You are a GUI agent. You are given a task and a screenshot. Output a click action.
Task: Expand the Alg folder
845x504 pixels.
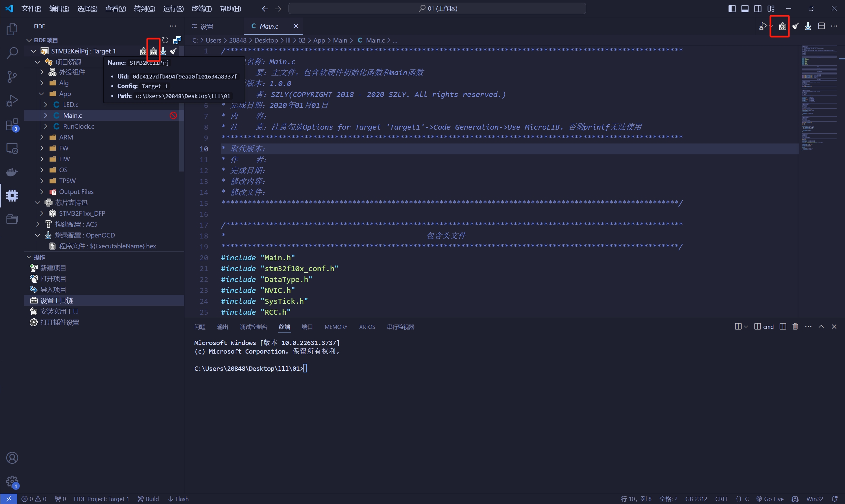pos(42,83)
